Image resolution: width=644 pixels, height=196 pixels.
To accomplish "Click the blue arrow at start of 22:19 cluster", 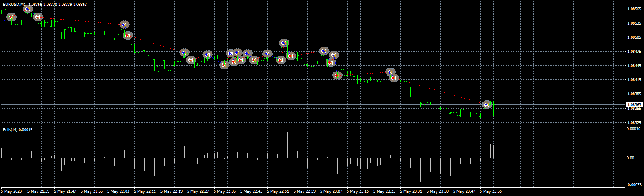I will [x=184, y=53].
